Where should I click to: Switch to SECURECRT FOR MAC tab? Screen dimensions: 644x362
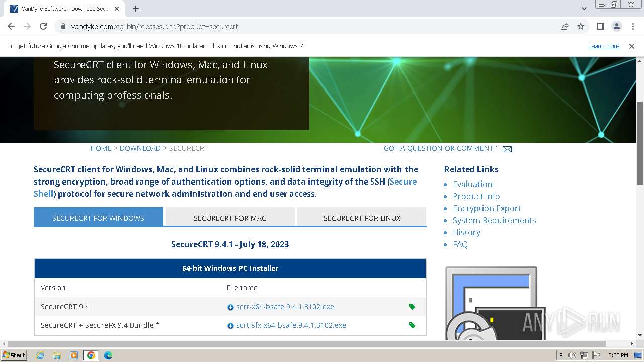pos(230,217)
